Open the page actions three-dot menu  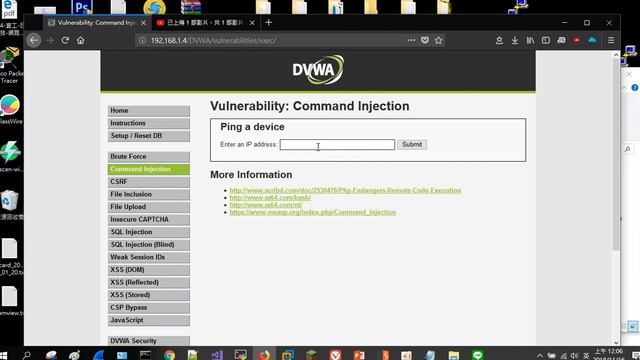click(x=411, y=40)
